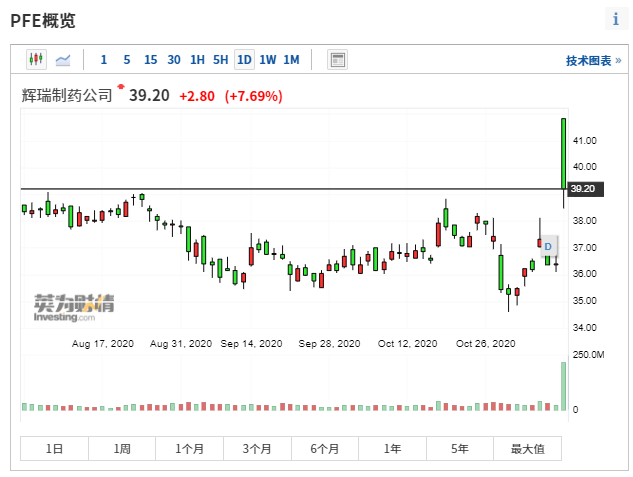Image resolution: width=633 pixels, height=477 pixels.
Task: Click the info icon beside PFE概览
Action: tap(614, 19)
